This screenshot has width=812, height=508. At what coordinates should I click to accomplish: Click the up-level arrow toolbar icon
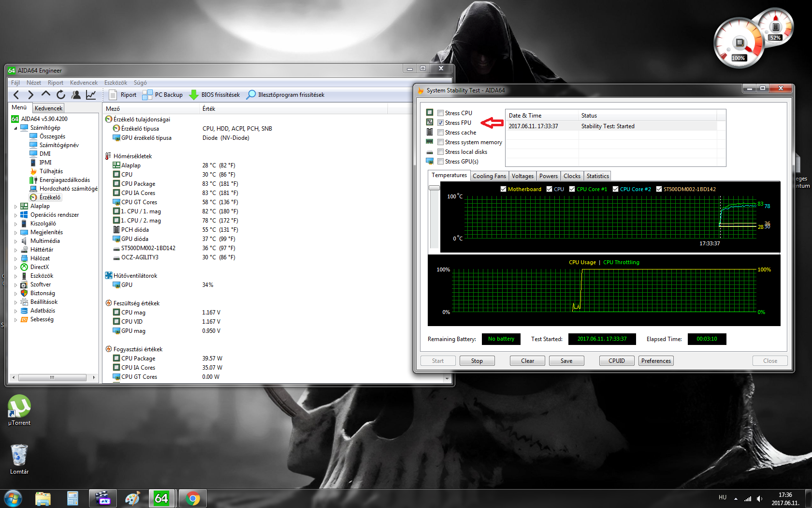point(46,94)
